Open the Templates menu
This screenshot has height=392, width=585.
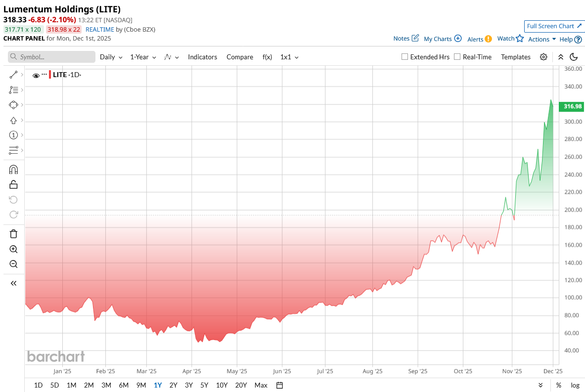516,57
